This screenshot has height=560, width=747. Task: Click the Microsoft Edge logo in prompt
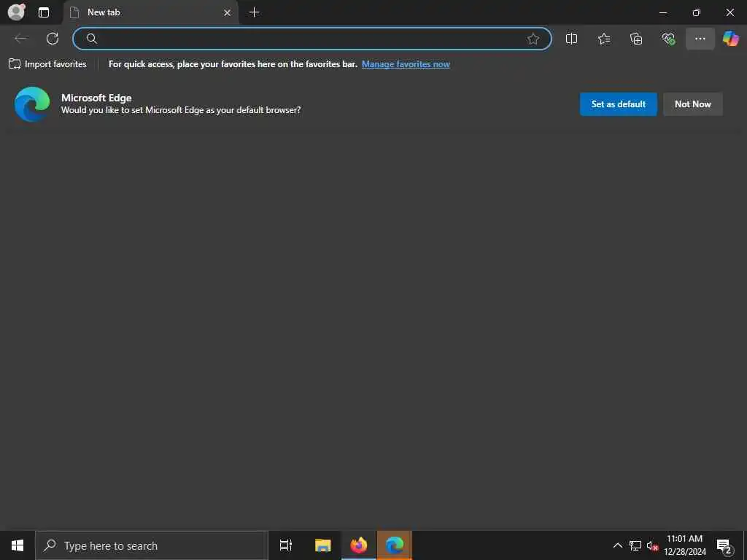tap(32, 104)
